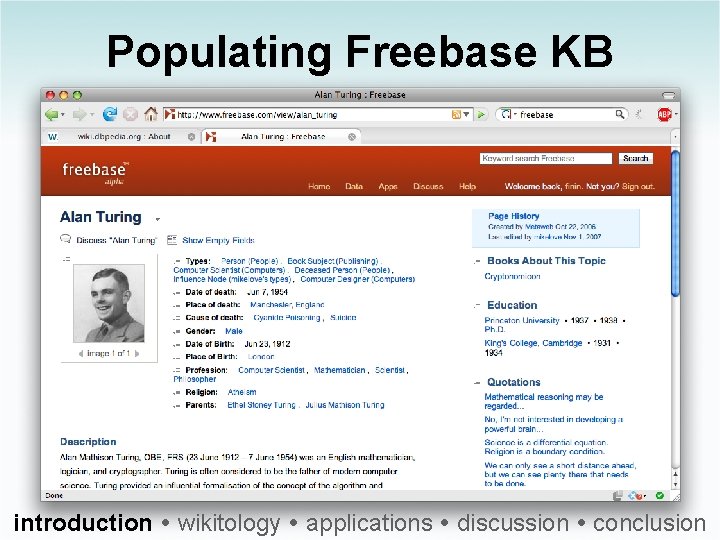Open the Adblock Plus ABP icon

click(664, 114)
